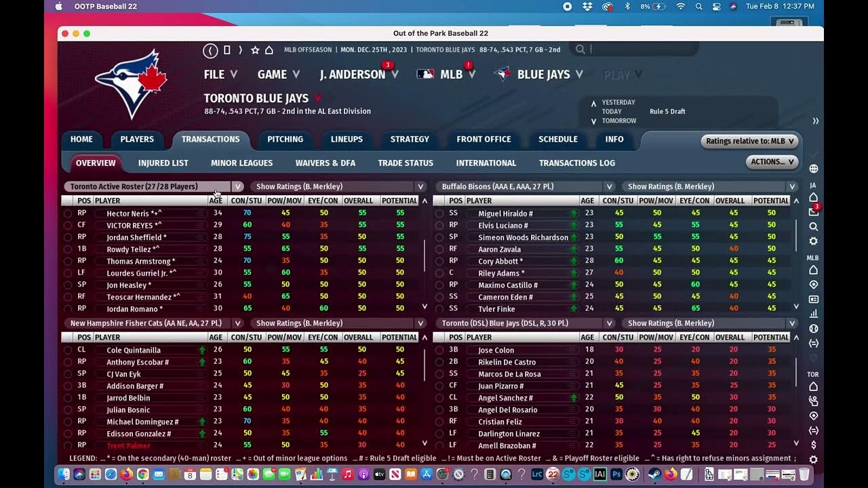The width and height of the screenshot is (868, 488).
Task: Select the radio circle for Addison Barger
Action: pos(68,386)
